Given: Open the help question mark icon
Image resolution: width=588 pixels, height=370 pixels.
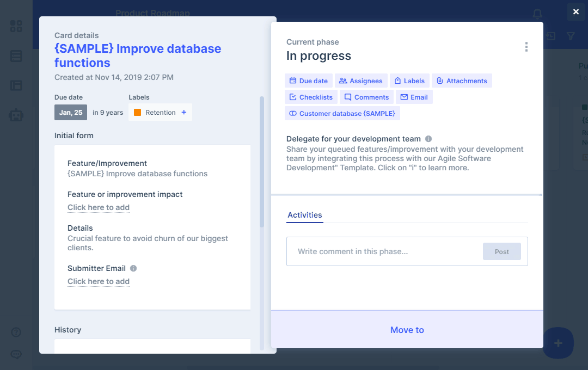Looking at the screenshot, I should [x=16, y=332].
